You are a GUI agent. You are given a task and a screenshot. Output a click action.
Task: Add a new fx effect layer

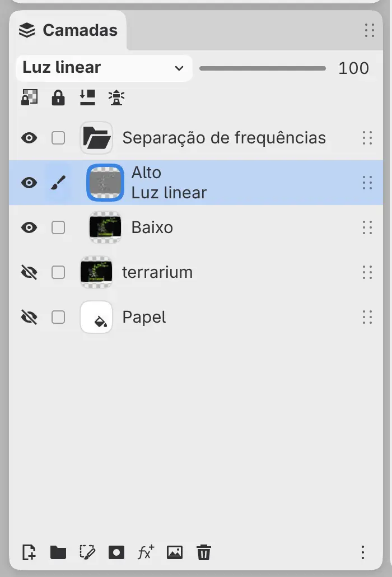click(x=146, y=552)
